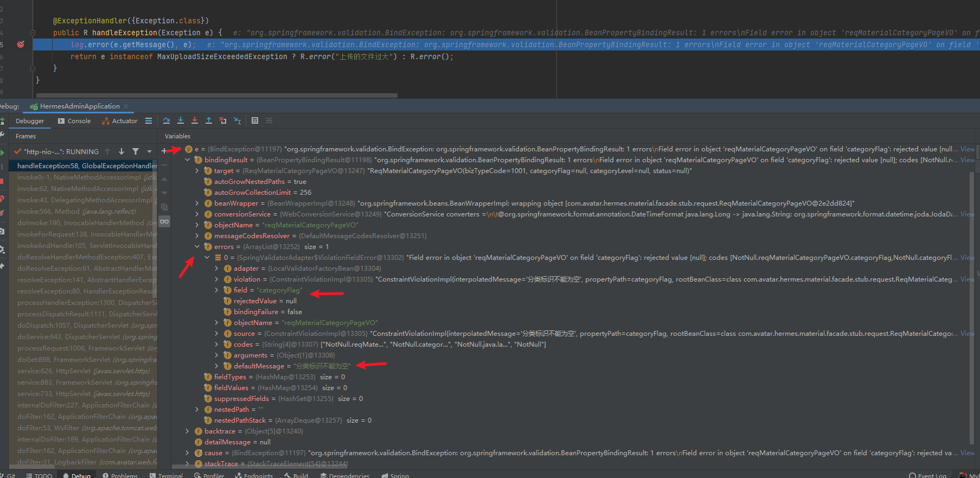Click the New Watch plus icon
This screenshot has height=478, width=980.
pyautogui.click(x=164, y=151)
